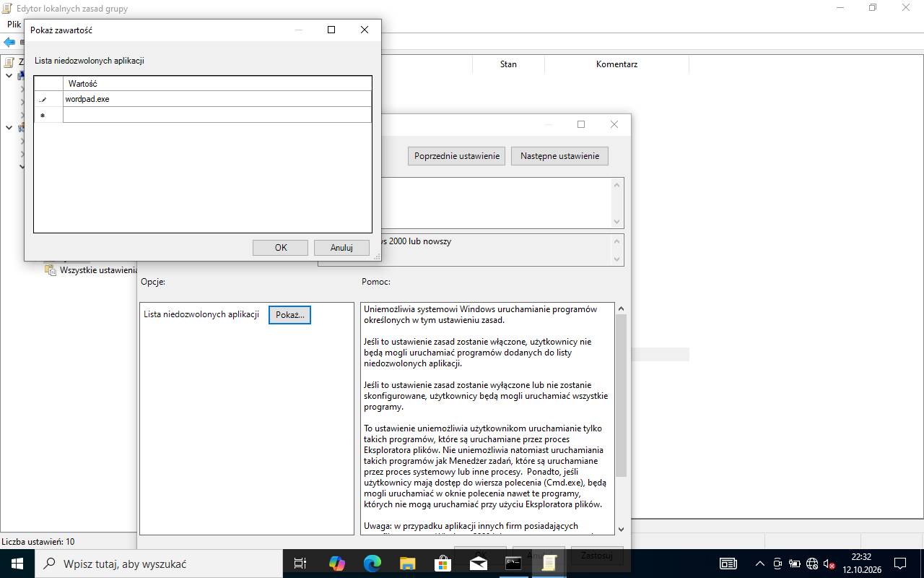
Task: Click Anuluj in Pokaż zawartość dialog
Action: [x=341, y=248]
